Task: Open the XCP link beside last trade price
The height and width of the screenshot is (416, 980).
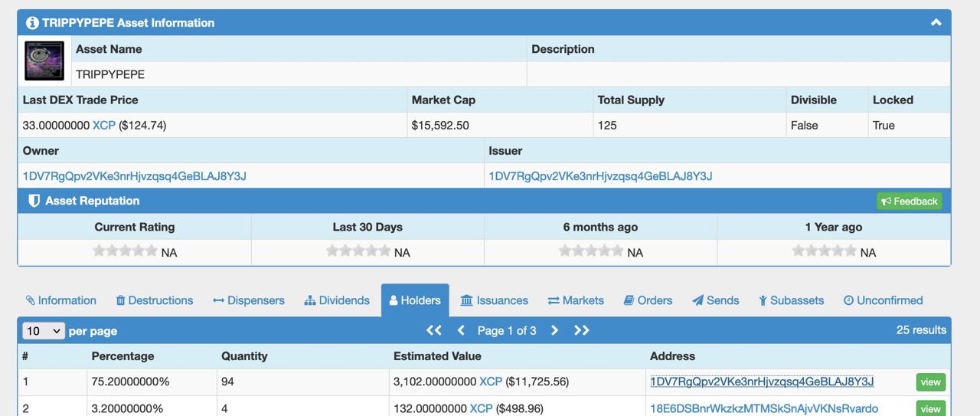Action: click(104, 125)
